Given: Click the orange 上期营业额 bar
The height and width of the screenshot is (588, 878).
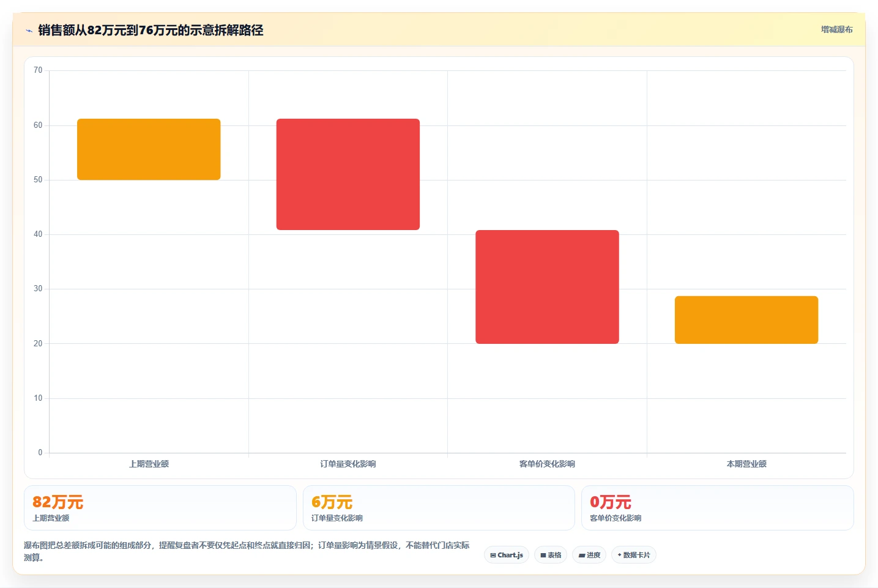Looking at the screenshot, I should (x=149, y=149).
